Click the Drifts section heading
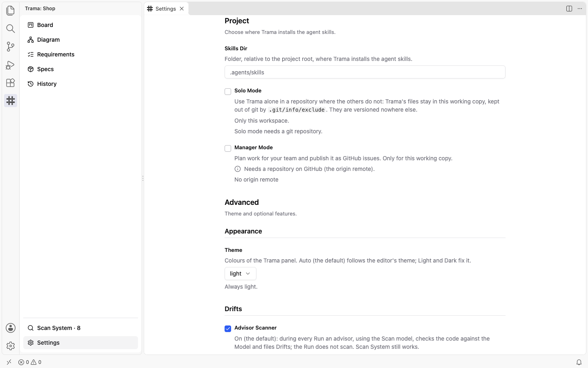588x368 pixels. point(233,309)
